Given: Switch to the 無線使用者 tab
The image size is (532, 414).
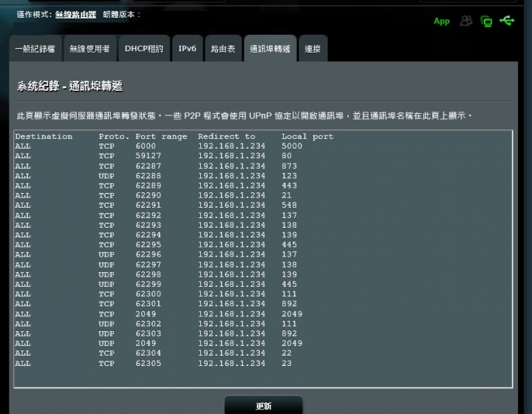Looking at the screenshot, I should point(89,49).
